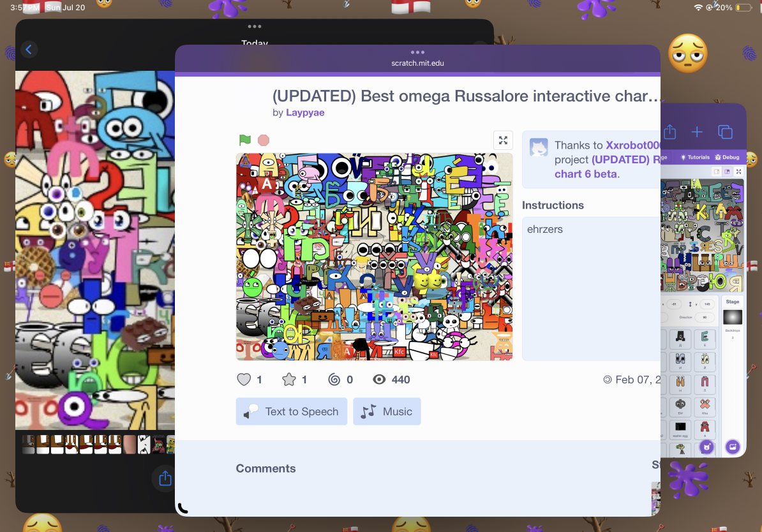Stop the project with the red stop button
This screenshot has width=762, height=532.
264,140
